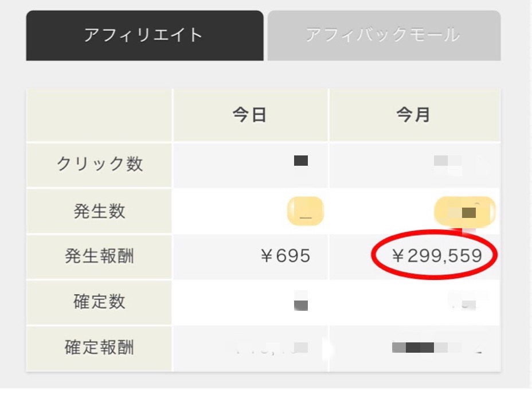Click the クリック数 row label
532x394 pixels.
(x=99, y=165)
